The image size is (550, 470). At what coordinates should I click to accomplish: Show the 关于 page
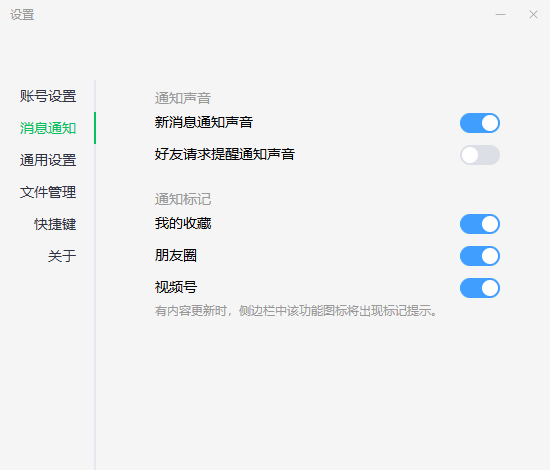(x=62, y=256)
